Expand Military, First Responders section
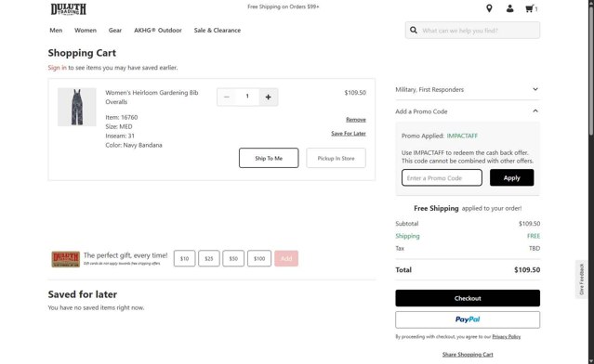594x364 pixels. (x=468, y=89)
